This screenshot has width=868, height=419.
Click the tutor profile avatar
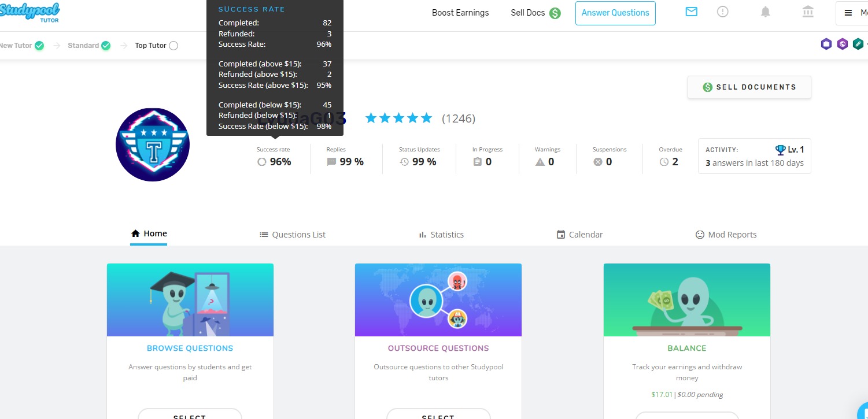[153, 144]
